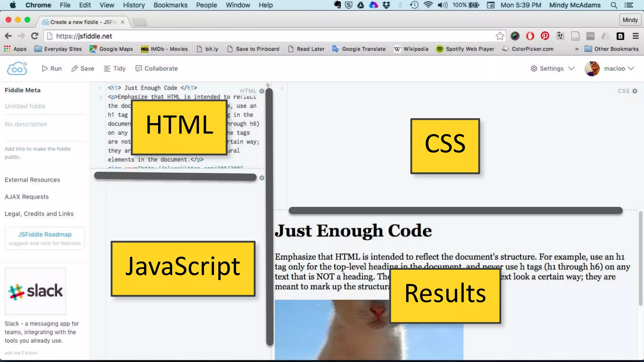Select the Create a new fiddle tab
Viewport: 644px width, 362px height.
83,22
